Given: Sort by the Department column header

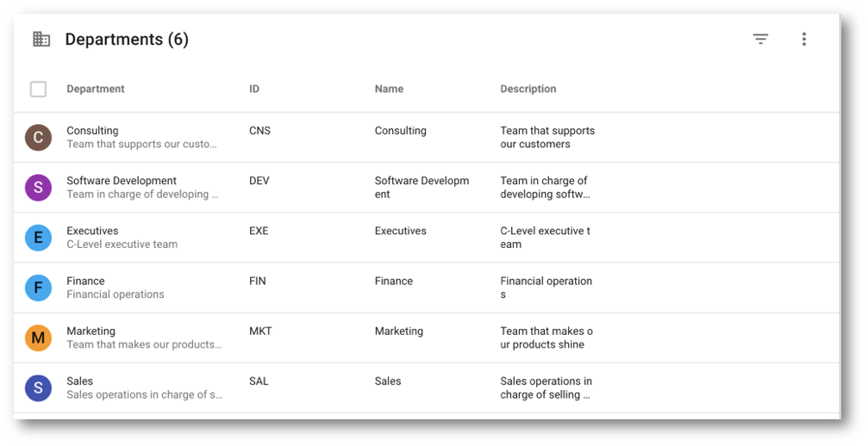Looking at the screenshot, I should tap(95, 89).
